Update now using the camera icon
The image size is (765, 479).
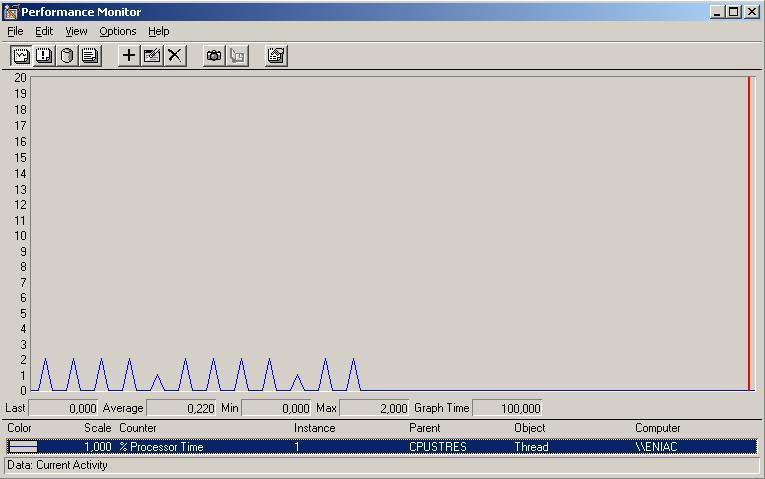pyautogui.click(x=214, y=56)
